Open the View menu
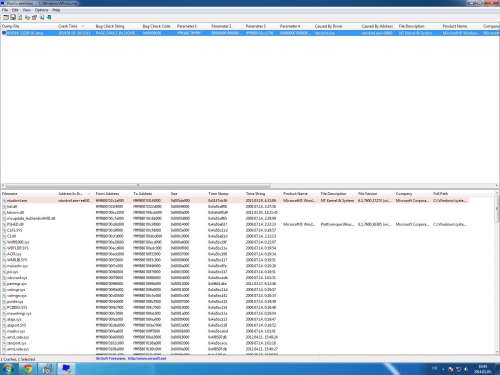 pos(26,10)
